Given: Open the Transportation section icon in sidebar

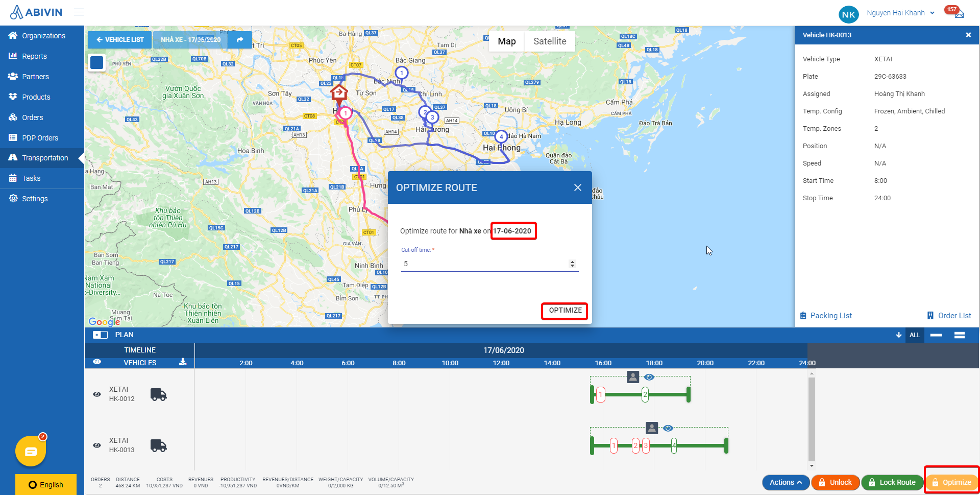Looking at the screenshot, I should 13,158.
